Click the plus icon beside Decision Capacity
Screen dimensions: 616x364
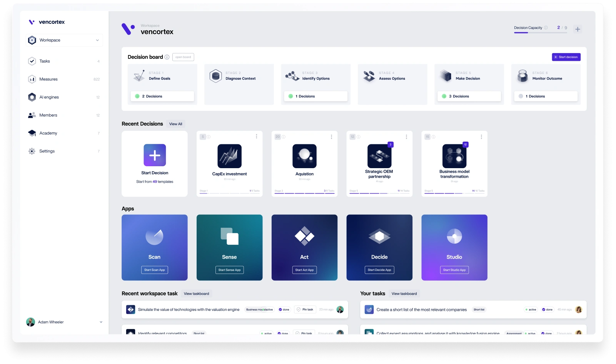[x=578, y=29]
